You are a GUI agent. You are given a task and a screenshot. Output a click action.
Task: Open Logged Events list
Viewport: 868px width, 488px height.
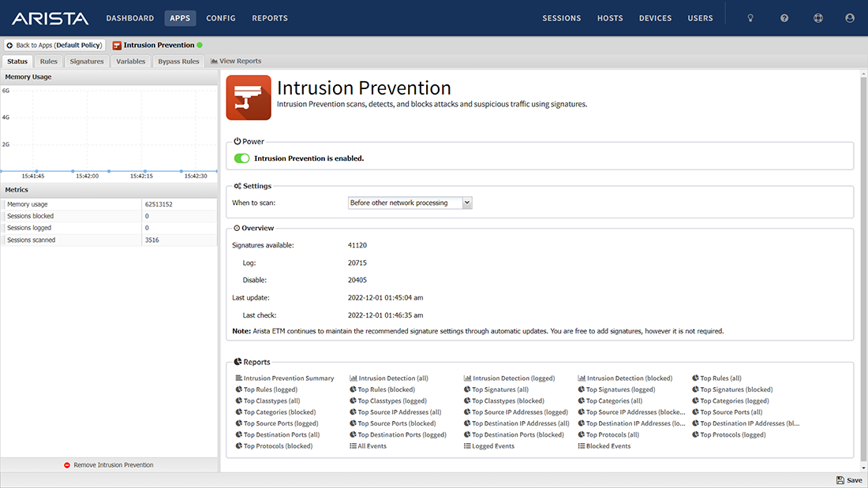(488, 446)
